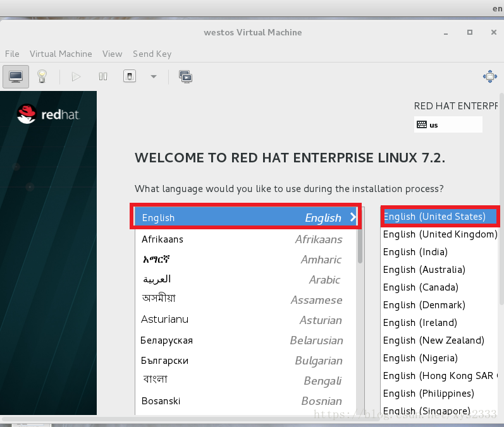Click the us keyboard layout indicator

[448, 124]
